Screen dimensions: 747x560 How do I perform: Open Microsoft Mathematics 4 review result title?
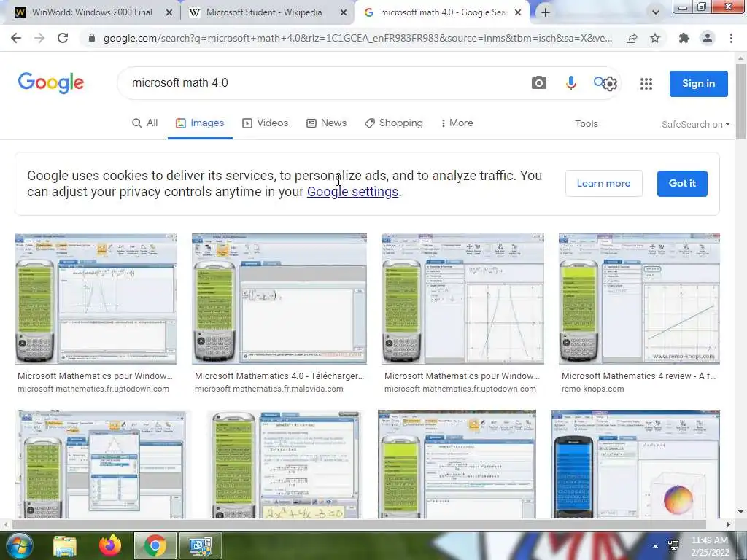tap(638, 376)
